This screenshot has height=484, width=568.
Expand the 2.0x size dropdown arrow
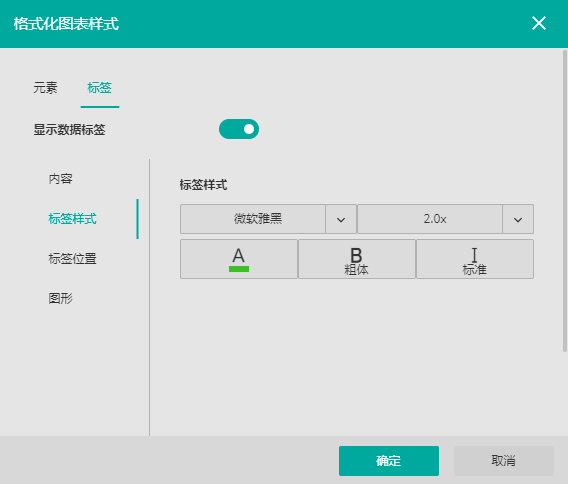click(518, 219)
